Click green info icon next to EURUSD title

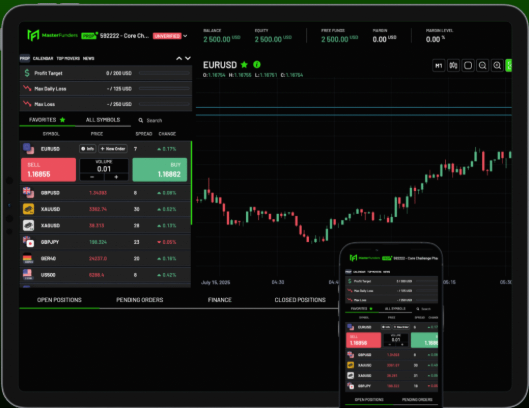click(x=257, y=64)
